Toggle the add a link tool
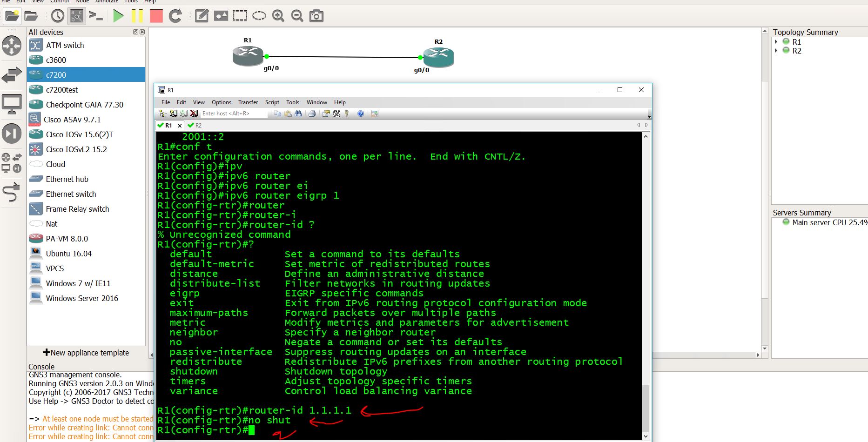The image size is (868, 442). pyautogui.click(x=12, y=193)
